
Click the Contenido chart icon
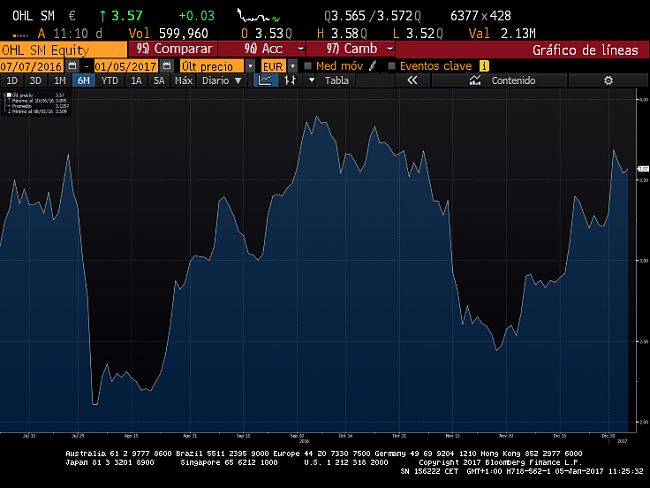(x=475, y=80)
